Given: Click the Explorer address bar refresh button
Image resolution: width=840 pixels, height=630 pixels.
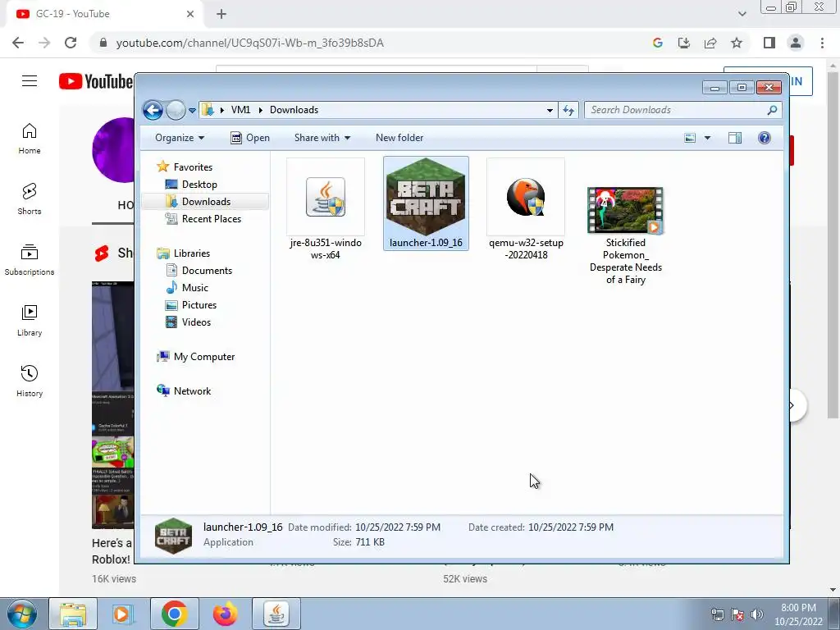Looking at the screenshot, I should [x=568, y=111].
